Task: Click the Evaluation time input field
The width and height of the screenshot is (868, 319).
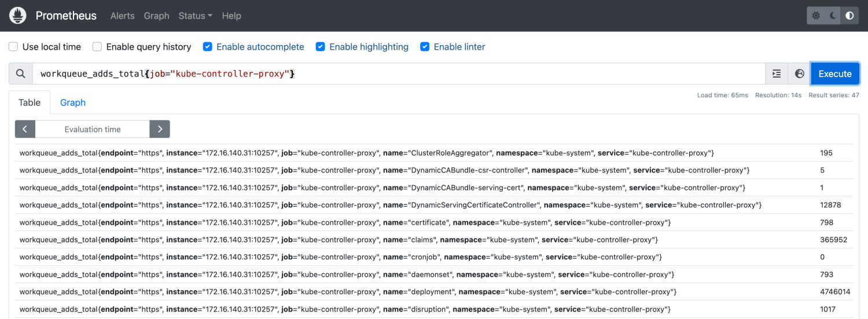Action: [x=93, y=129]
